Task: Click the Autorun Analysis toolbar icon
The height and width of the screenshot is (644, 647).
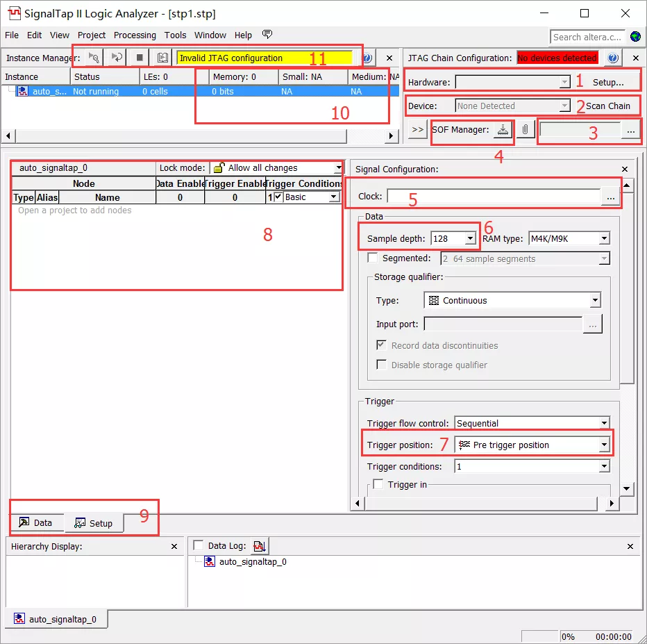Action: (x=117, y=58)
